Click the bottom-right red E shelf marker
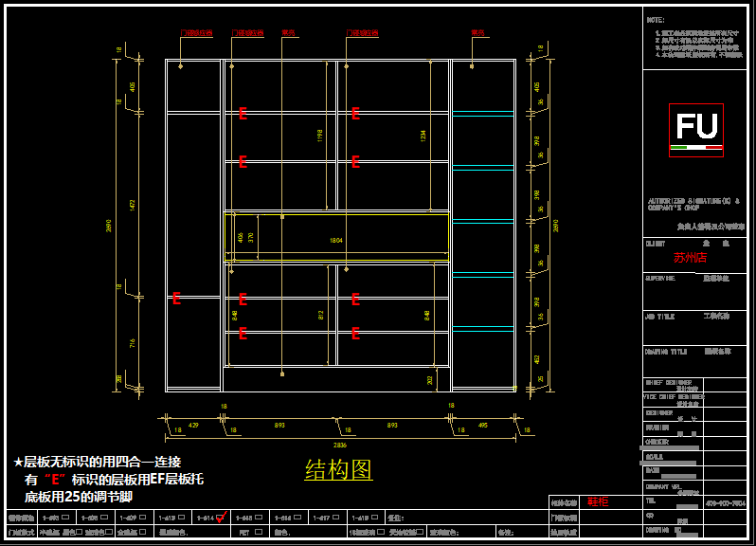The width and height of the screenshot is (756, 546). pyautogui.click(x=355, y=334)
